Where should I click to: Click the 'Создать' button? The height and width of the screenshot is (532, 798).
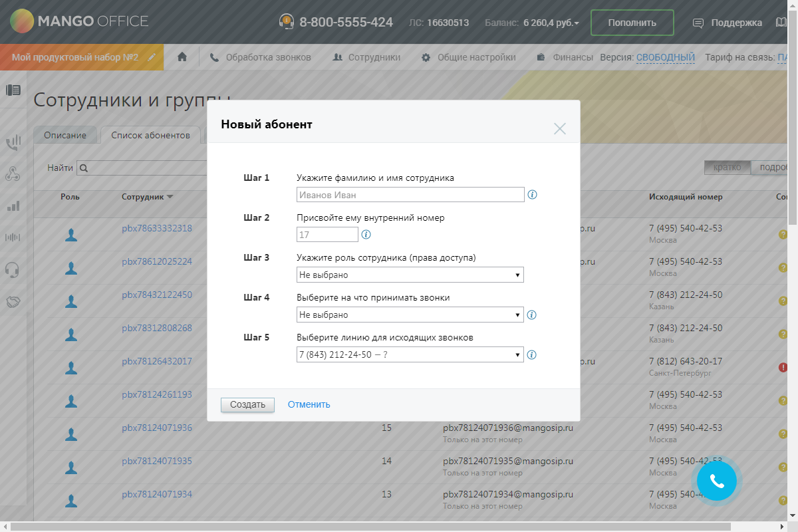247,404
